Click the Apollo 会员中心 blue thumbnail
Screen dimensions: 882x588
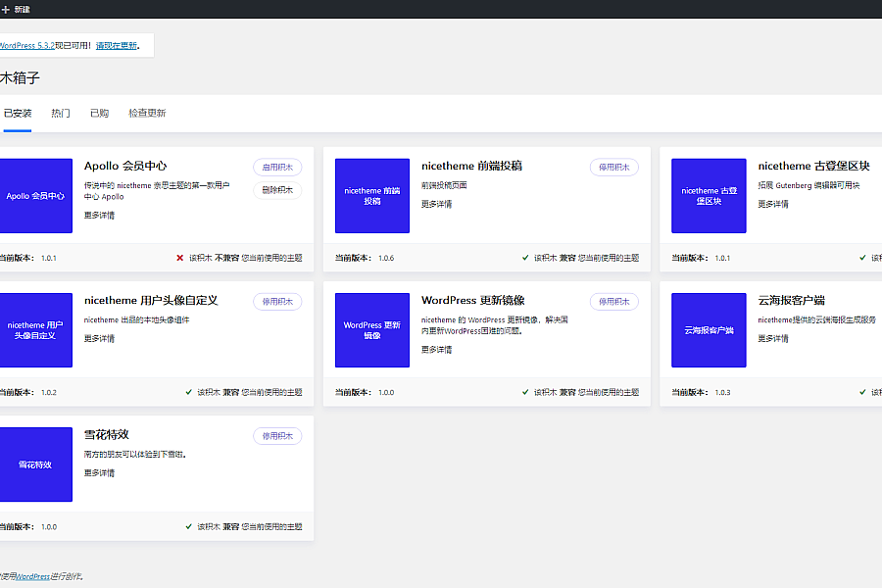[x=36, y=196]
